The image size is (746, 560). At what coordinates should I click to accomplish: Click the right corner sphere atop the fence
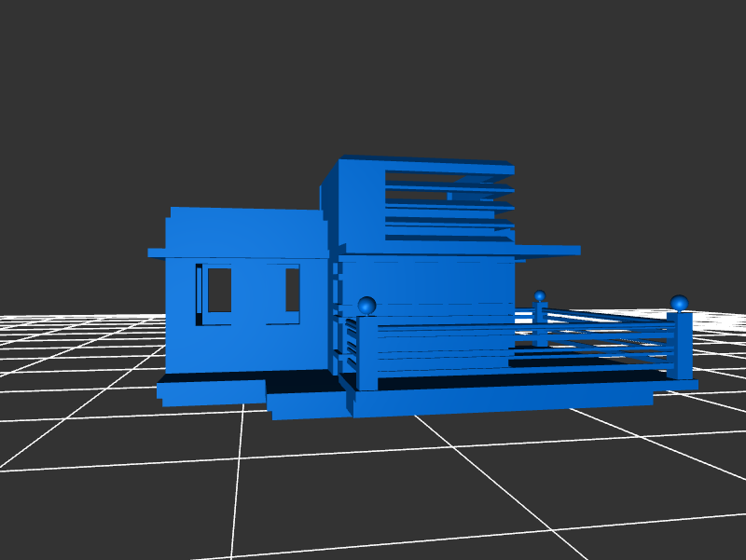coord(679,303)
